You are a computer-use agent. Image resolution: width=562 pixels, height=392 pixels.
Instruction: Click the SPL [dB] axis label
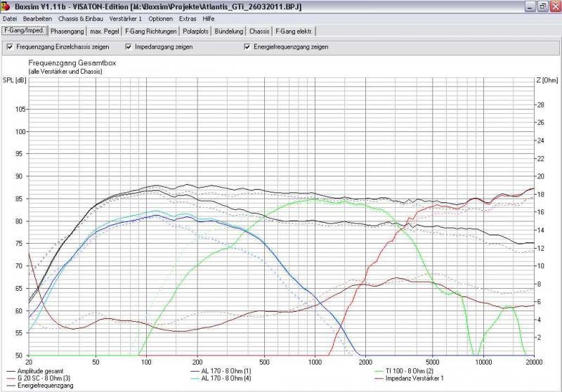14,80
